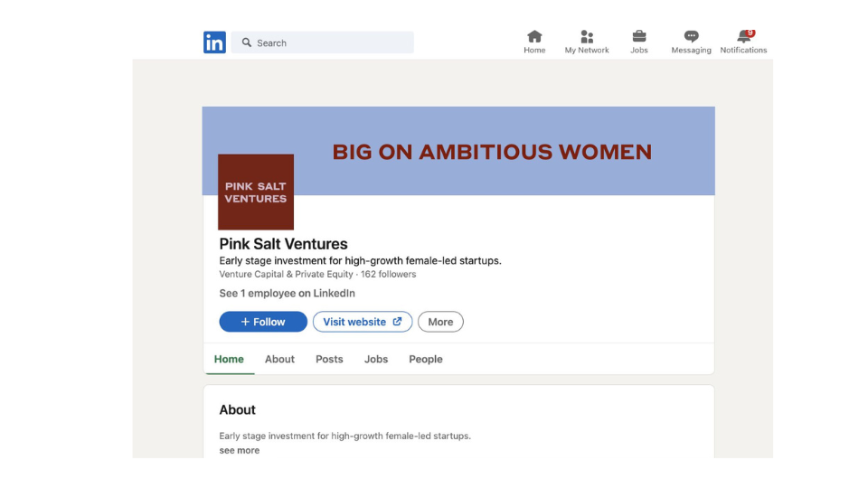868x488 pixels.
Task: Open See 1 employee on LinkedIn link
Action: point(287,293)
